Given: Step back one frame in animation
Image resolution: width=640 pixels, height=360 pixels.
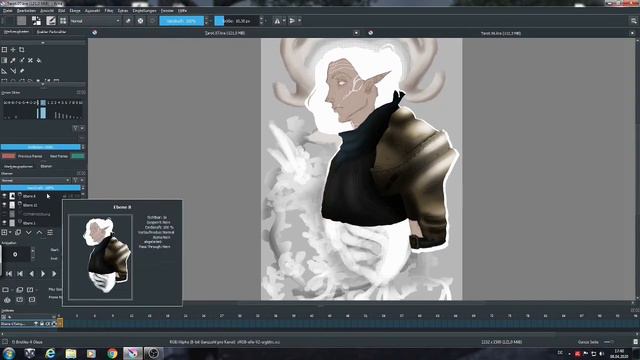Looking at the screenshot, I should [x=31, y=273].
